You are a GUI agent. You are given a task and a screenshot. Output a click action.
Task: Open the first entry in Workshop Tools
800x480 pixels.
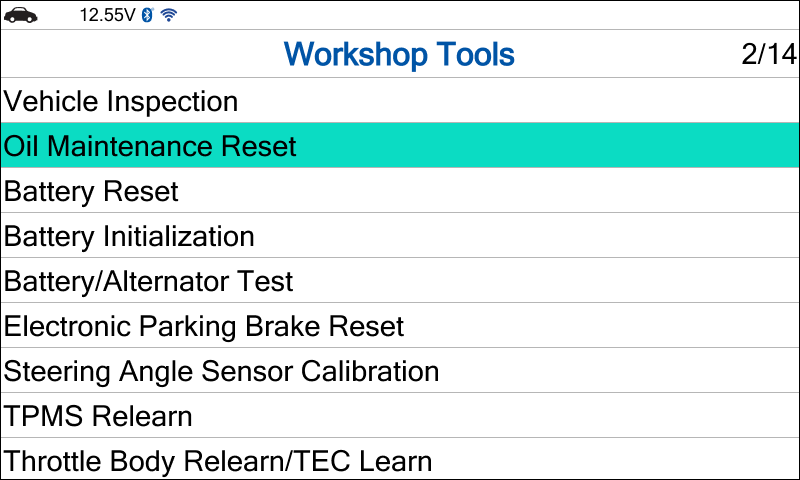[121, 101]
